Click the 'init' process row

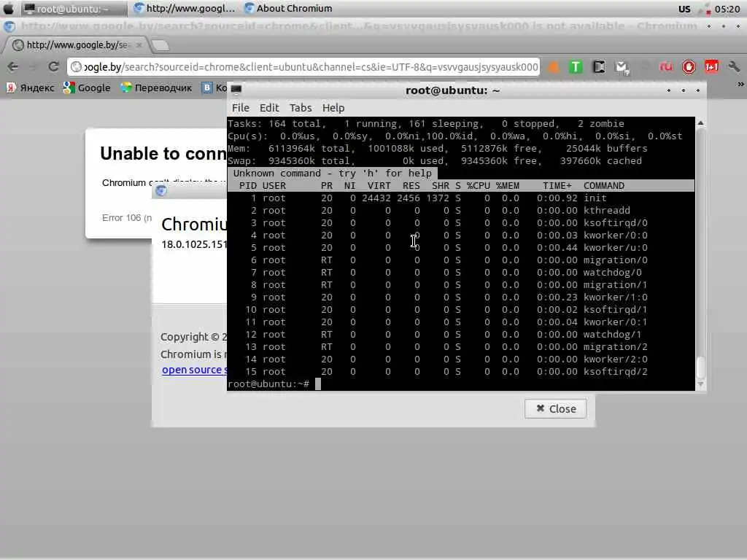(461, 198)
